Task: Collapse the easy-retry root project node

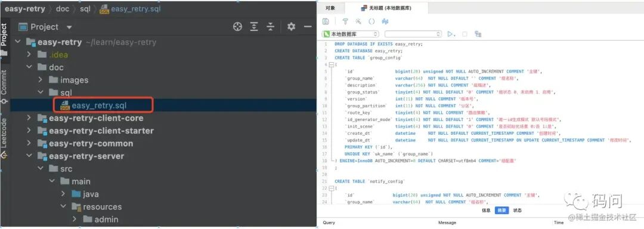Action: (18, 42)
